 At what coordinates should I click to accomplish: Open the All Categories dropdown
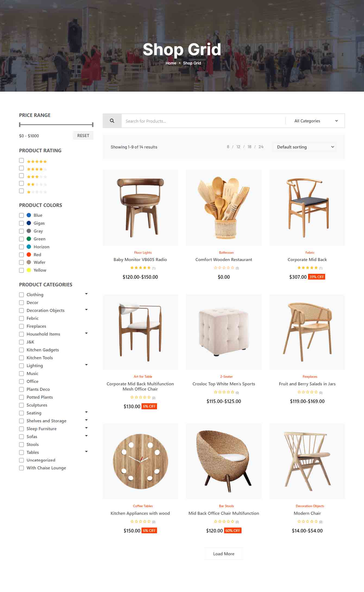point(316,121)
